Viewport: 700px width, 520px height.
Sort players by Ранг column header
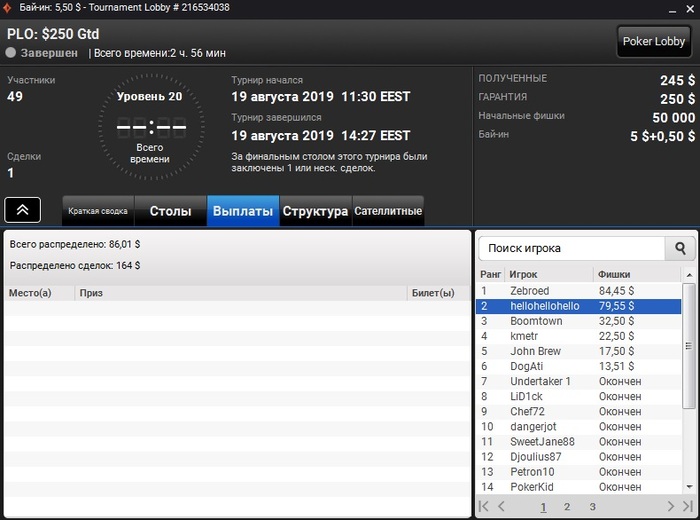pos(490,275)
